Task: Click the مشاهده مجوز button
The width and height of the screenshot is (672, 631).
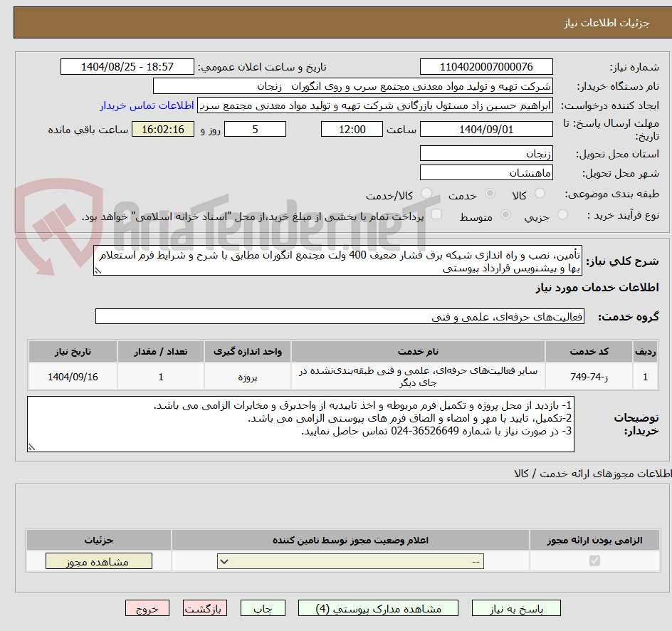Action: coord(98,560)
